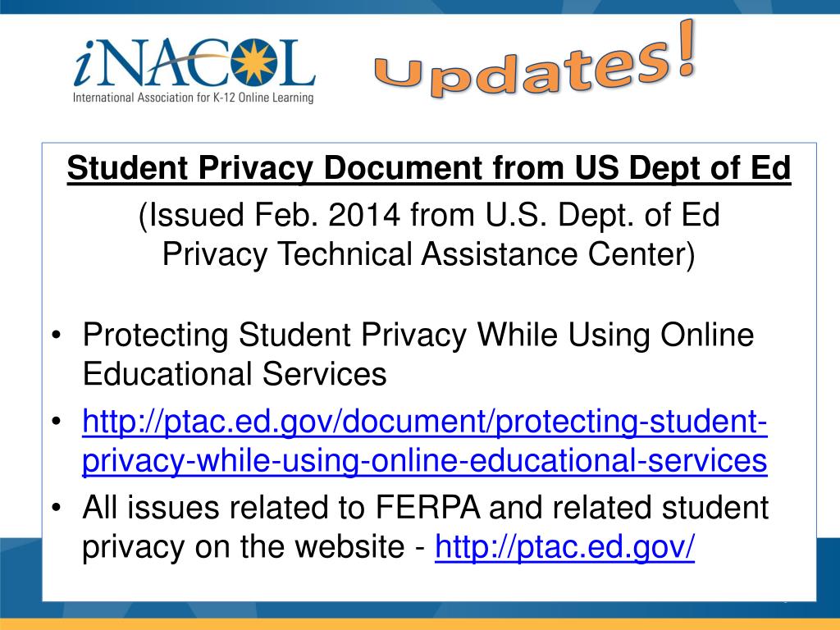Click the Educational Services text line
The height and width of the screenshot is (630, 840).
234,375
